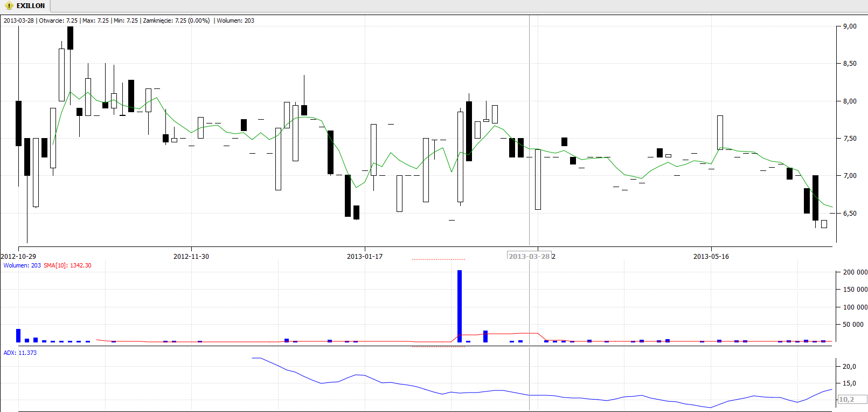
Task: Click the 7,50 price axis label
Action: point(850,139)
